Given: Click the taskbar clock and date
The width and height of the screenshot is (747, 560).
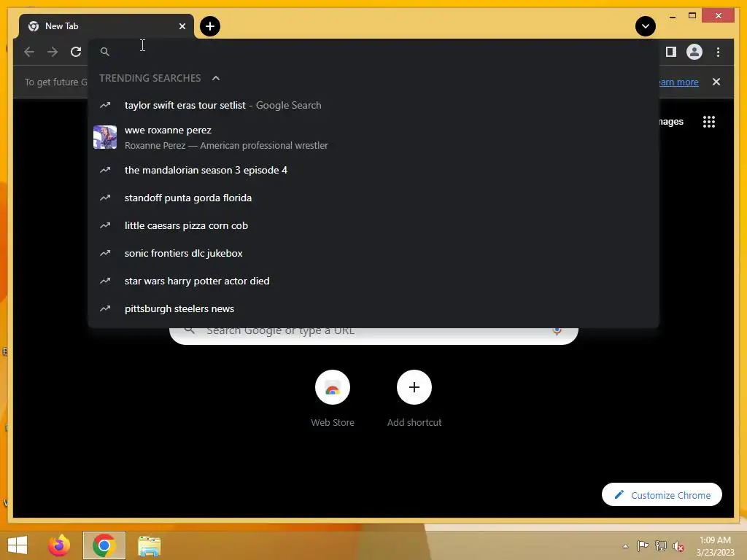Looking at the screenshot, I should (715, 546).
